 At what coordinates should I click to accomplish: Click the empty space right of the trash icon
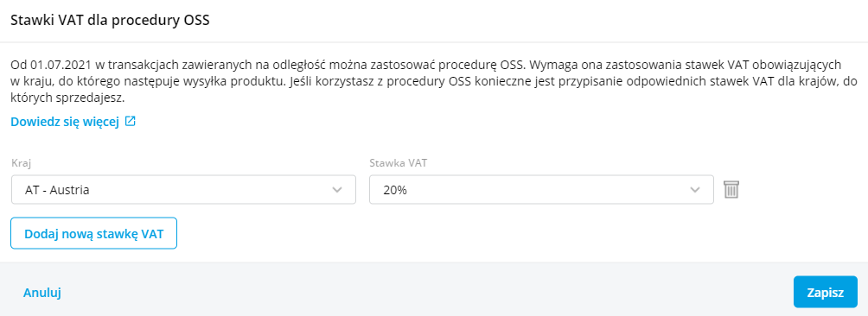[x=802, y=189]
